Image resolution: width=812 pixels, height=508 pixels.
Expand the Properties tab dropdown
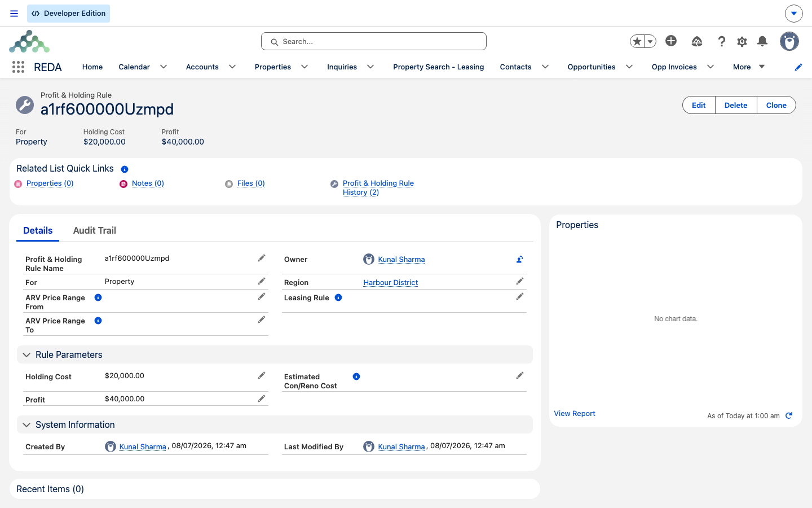pos(304,67)
